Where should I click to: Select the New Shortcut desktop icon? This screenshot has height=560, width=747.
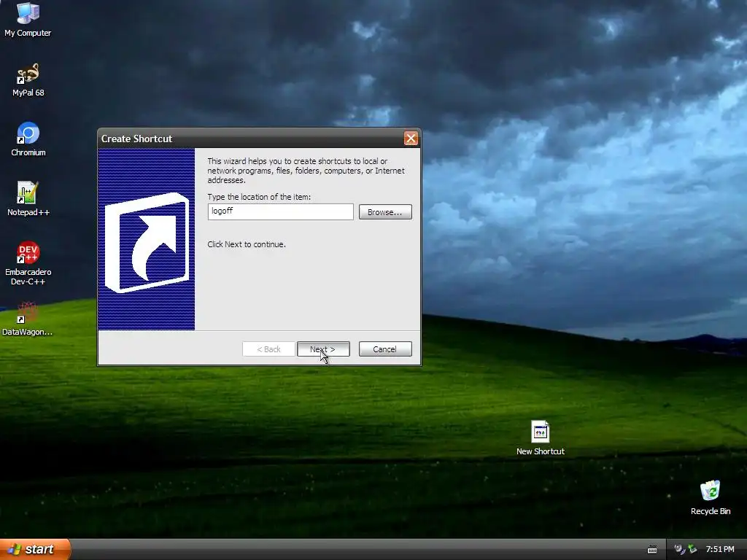point(541,438)
